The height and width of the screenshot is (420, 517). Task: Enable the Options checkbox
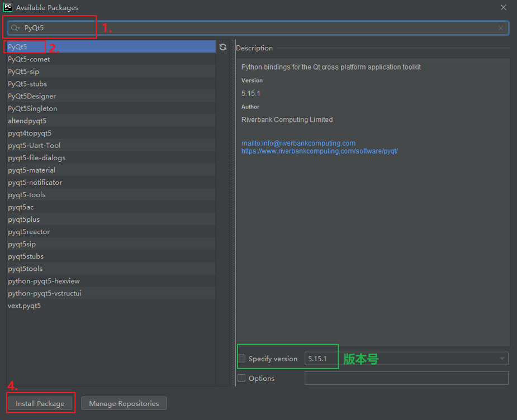[241, 378]
